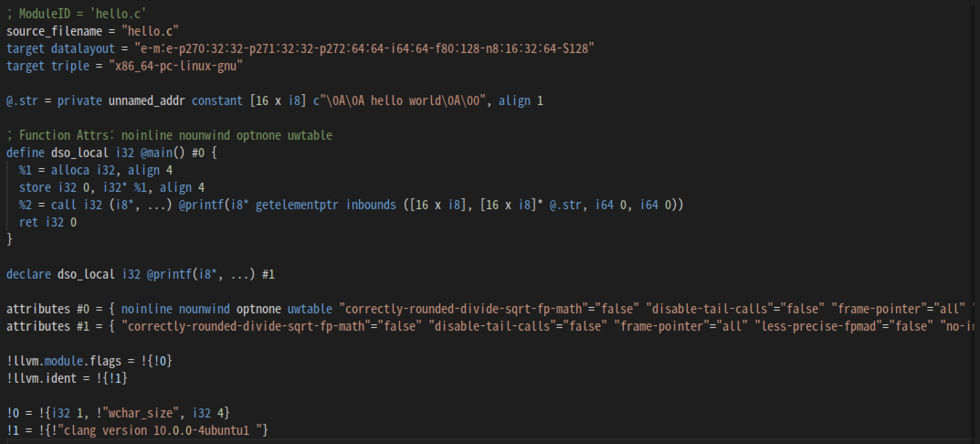Image resolution: width=980 pixels, height=444 pixels.
Task: Click the "%1 = alloca i32" line
Action: click(x=96, y=170)
